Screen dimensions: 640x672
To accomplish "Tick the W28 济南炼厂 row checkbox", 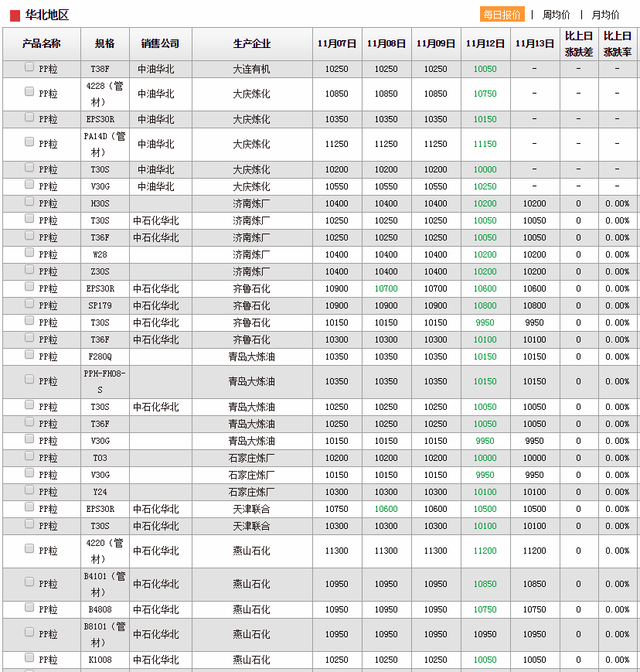I will pyautogui.click(x=29, y=252).
